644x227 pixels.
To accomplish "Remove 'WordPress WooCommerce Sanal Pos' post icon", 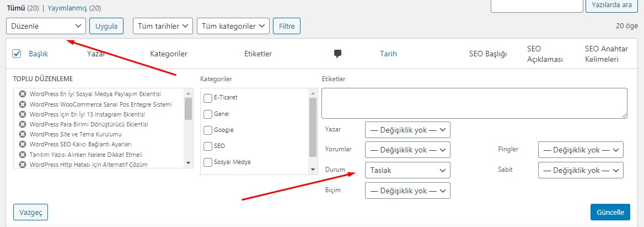I will click(23, 104).
